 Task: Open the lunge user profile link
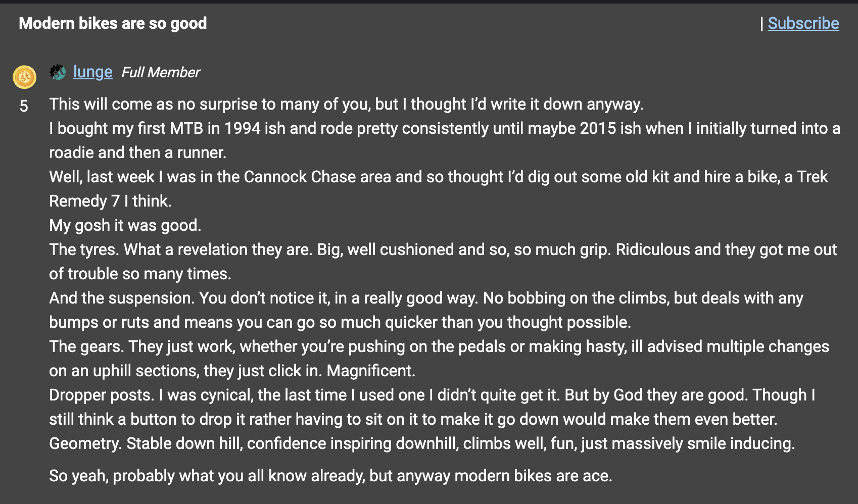[92, 72]
